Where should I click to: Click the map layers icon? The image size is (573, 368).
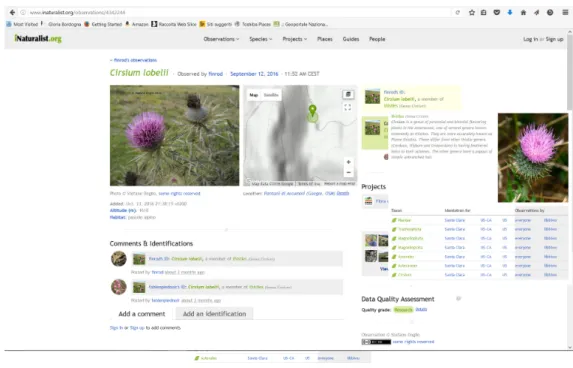coord(348,95)
